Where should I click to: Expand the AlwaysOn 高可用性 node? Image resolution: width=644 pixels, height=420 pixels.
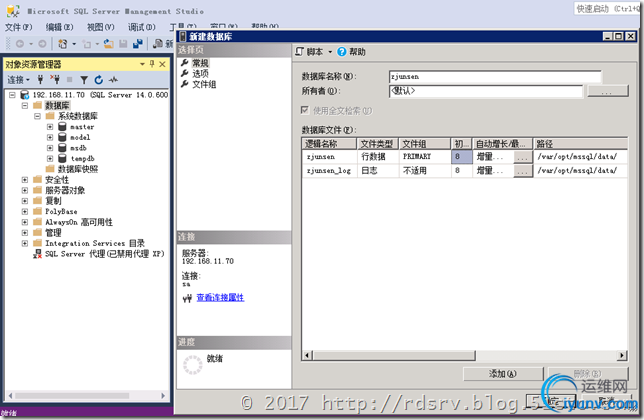pyautogui.click(x=25, y=222)
